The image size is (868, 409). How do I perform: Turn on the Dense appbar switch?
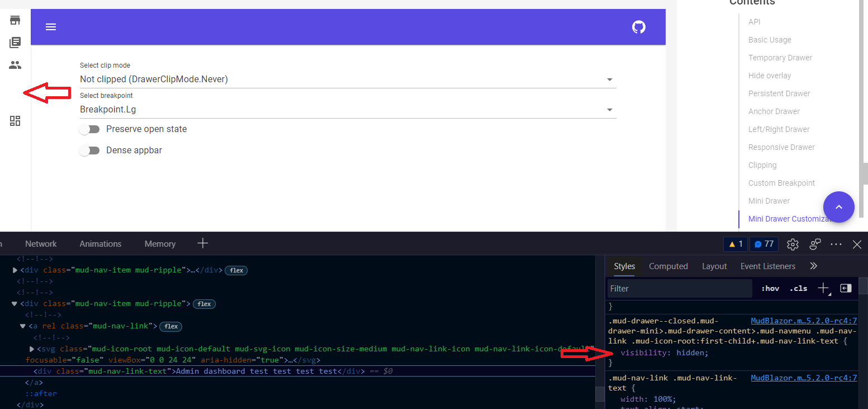[x=89, y=150]
